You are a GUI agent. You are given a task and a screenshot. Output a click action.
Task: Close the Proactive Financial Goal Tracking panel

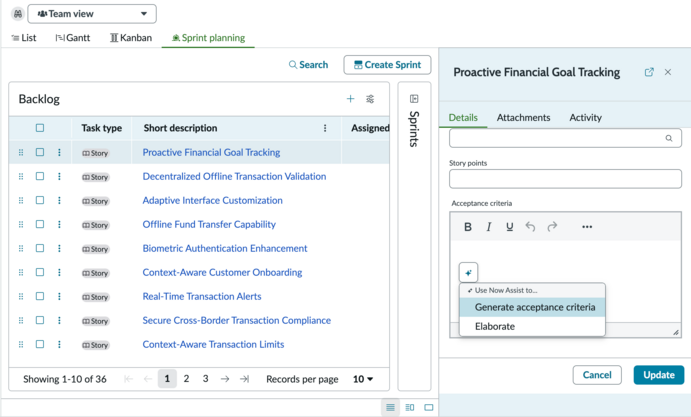coord(668,72)
